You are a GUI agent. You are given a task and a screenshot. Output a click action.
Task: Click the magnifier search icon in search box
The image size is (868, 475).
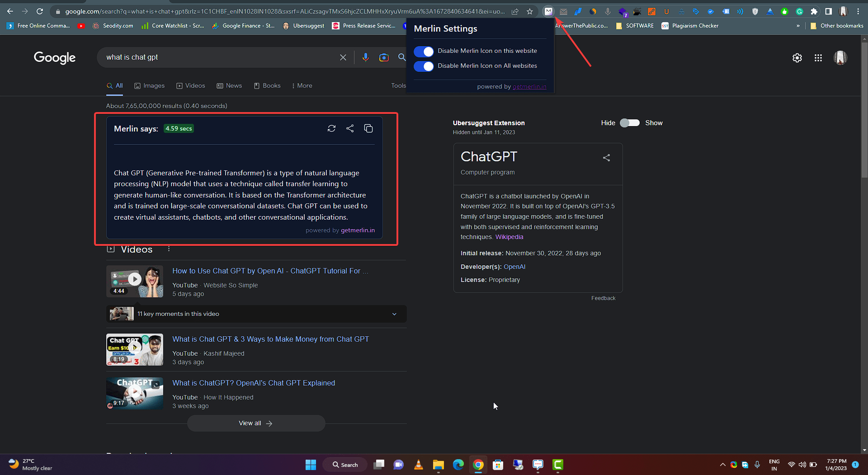[x=401, y=57]
